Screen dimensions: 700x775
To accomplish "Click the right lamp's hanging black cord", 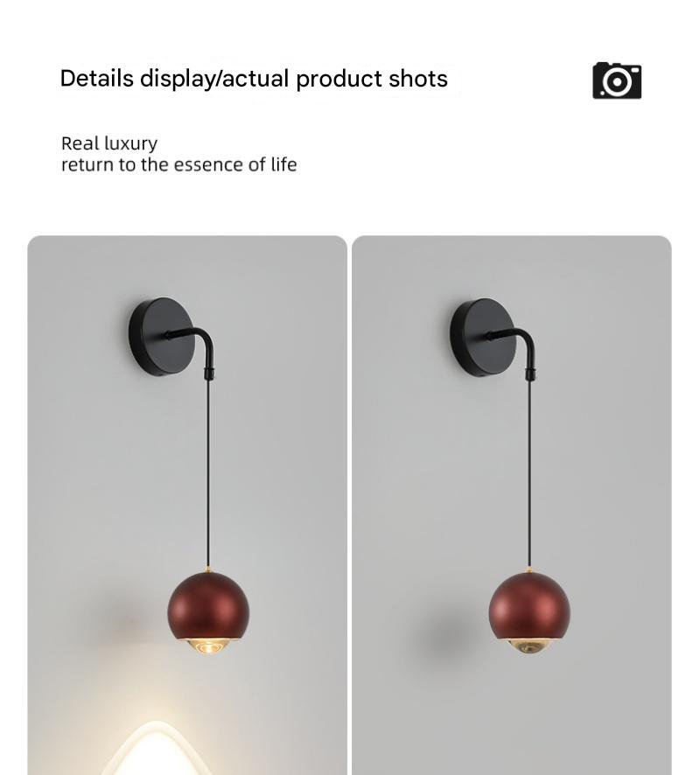I will [529, 474].
